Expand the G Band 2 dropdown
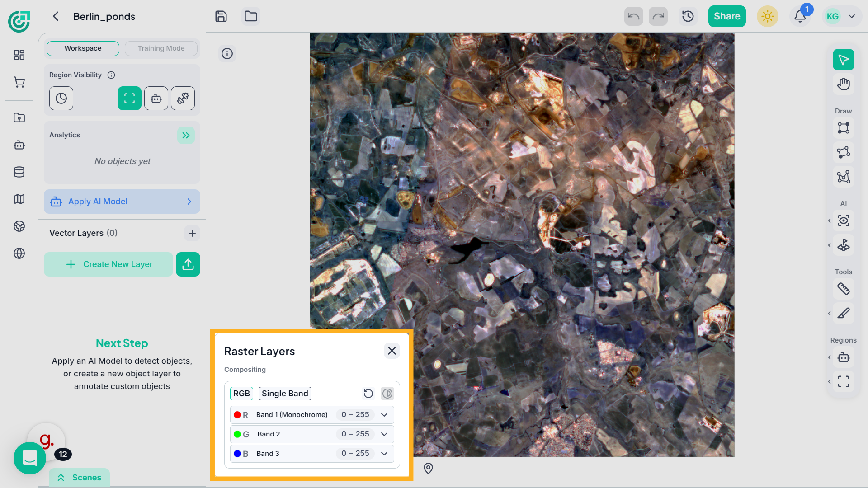The image size is (868, 488). [x=384, y=434]
